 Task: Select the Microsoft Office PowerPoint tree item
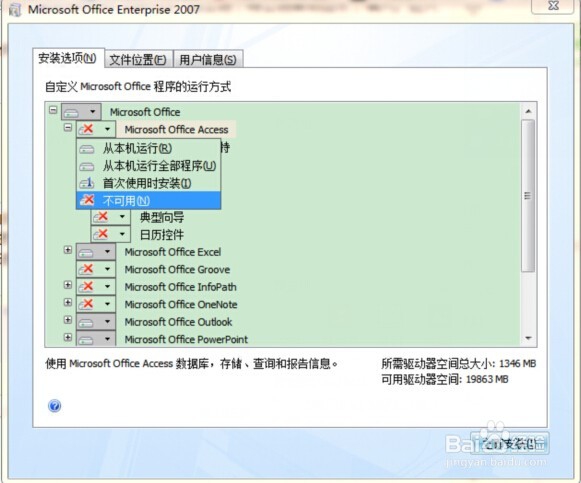[x=186, y=339]
